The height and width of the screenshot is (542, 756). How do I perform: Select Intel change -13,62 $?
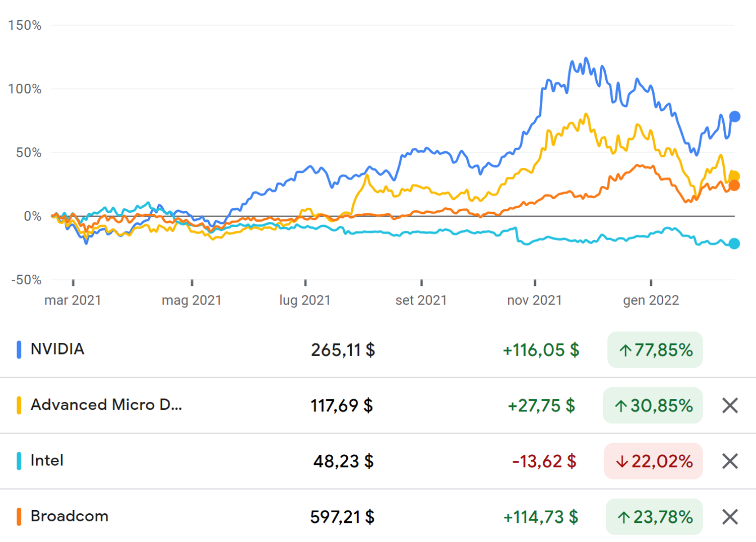[544, 461]
